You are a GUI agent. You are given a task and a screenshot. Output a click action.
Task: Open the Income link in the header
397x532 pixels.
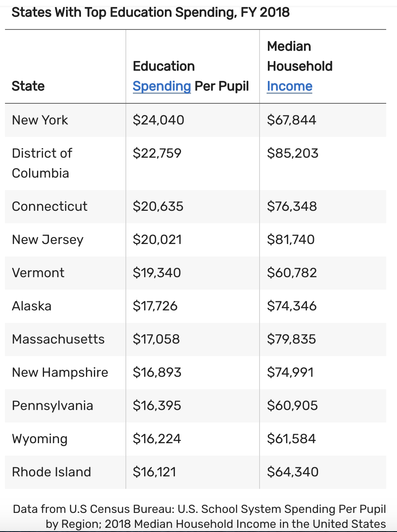click(289, 86)
